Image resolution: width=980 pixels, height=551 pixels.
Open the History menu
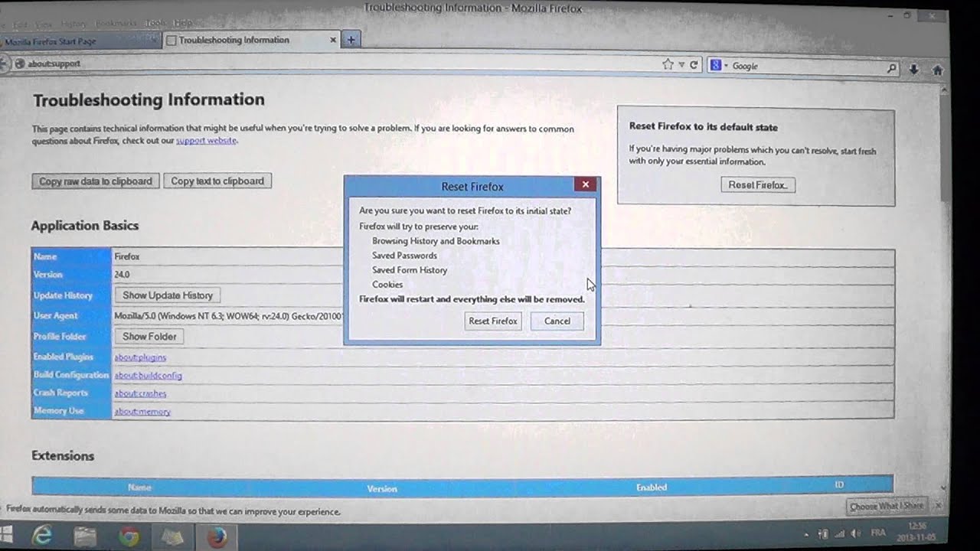[x=73, y=24]
